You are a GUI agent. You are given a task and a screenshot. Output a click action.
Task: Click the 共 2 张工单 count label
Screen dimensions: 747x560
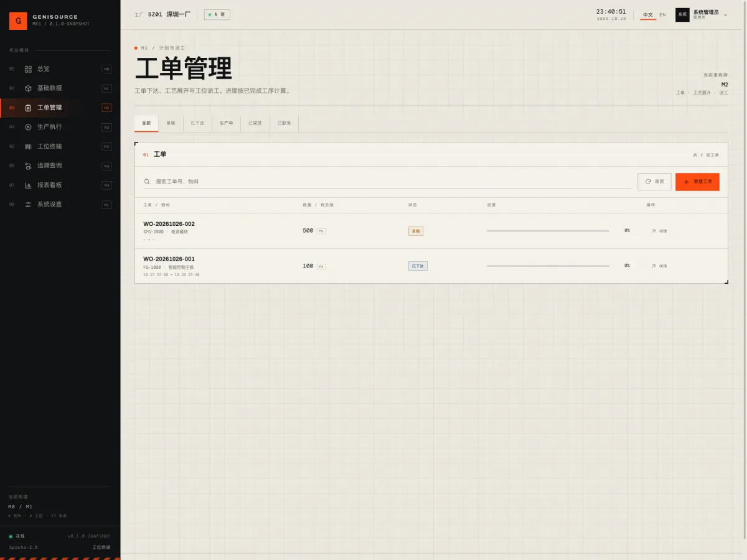(706, 155)
